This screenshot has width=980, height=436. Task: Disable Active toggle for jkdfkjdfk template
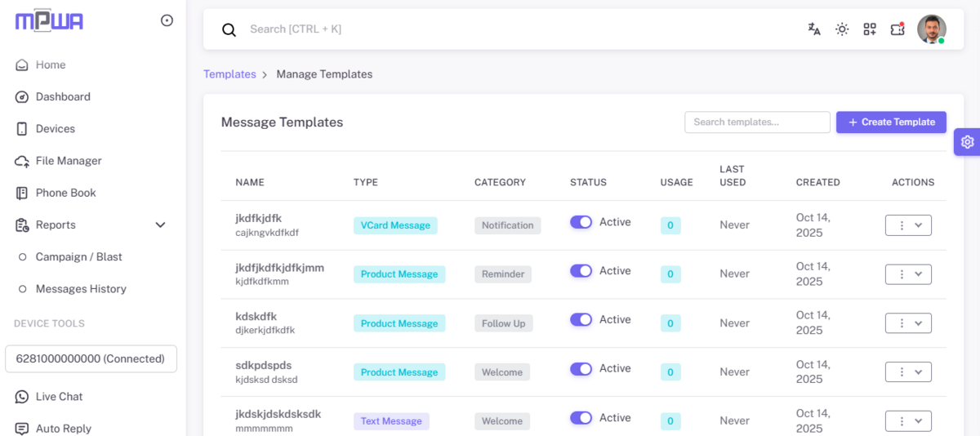coord(581,222)
